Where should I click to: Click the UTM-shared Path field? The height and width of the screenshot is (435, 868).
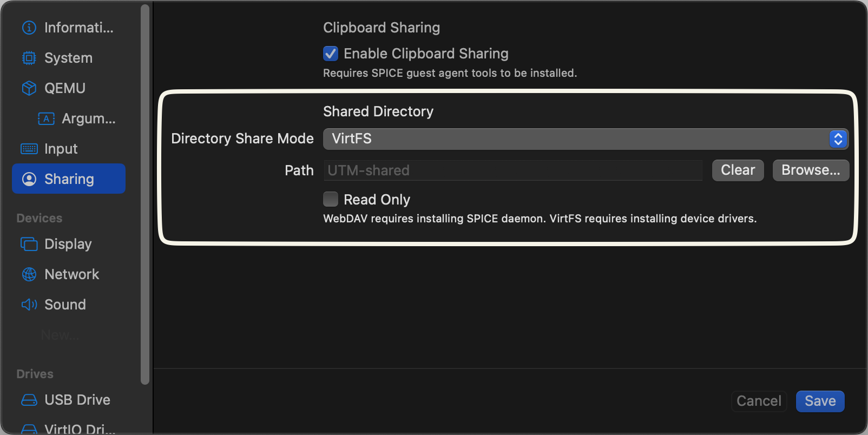tap(512, 170)
